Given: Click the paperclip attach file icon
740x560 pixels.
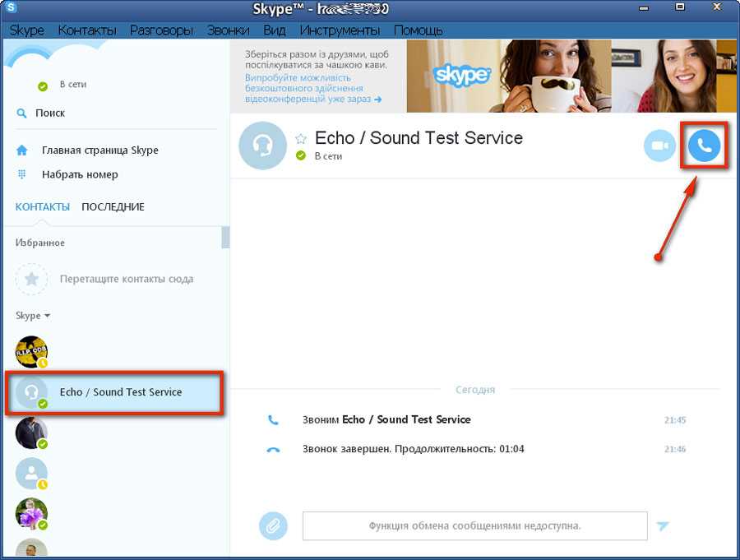Looking at the screenshot, I should [x=273, y=525].
